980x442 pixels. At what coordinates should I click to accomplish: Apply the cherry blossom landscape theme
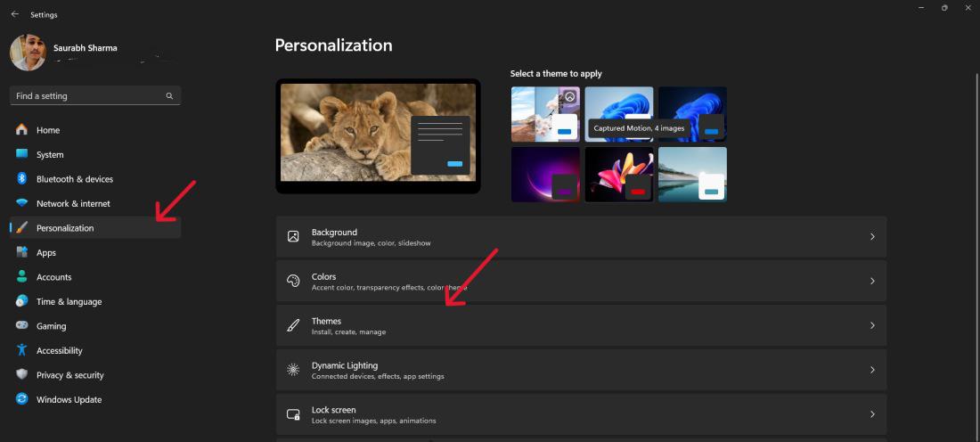545,114
